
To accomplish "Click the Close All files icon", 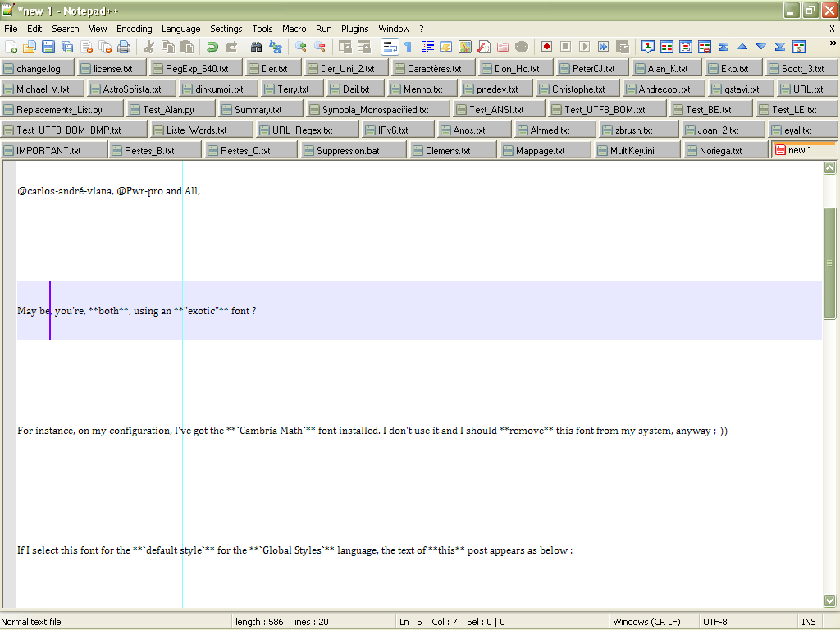I will (105, 47).
